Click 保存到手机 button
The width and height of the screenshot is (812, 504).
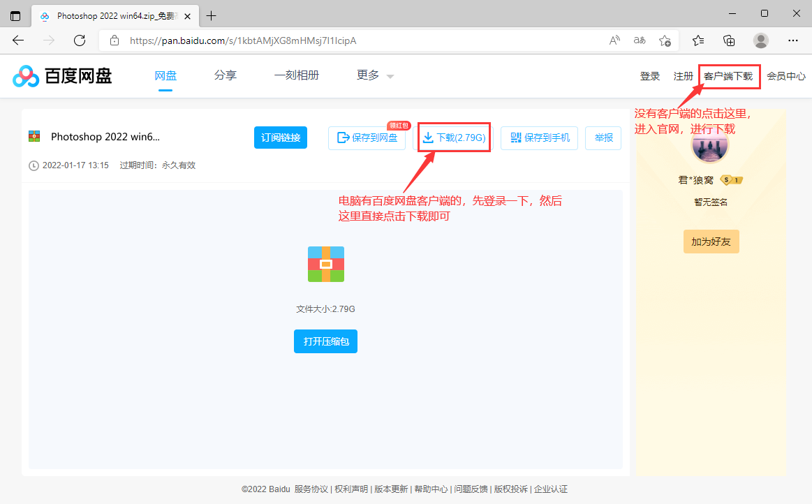540,138
